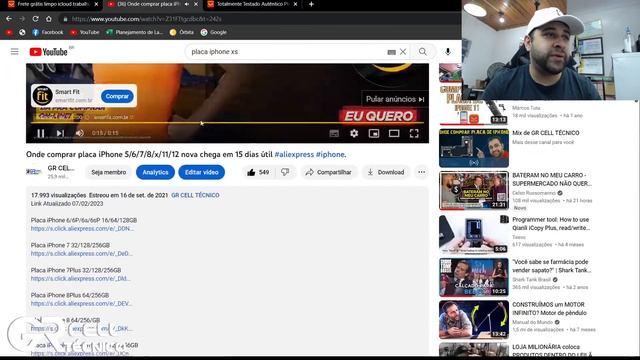
Task: Open CONSTRUÍMOS um MOTOR INFINITO video
Action: (473, 320)
